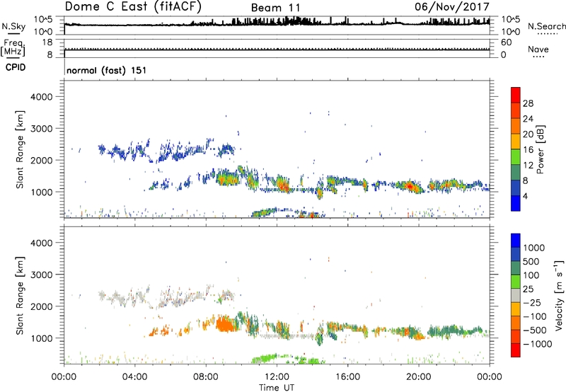The height and width of the screenshot is (392, 566).
Task: Click the 'normal (fast) 151' text
Action: [x=107, y=70]
